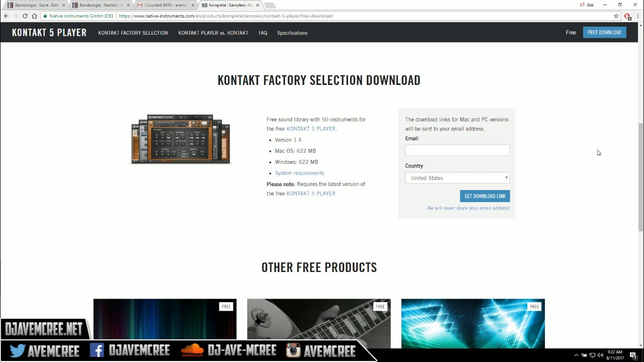Click "We will never share your email address!" text
Viewport: 644px width, 362px height.
click(x=468, y=208)
